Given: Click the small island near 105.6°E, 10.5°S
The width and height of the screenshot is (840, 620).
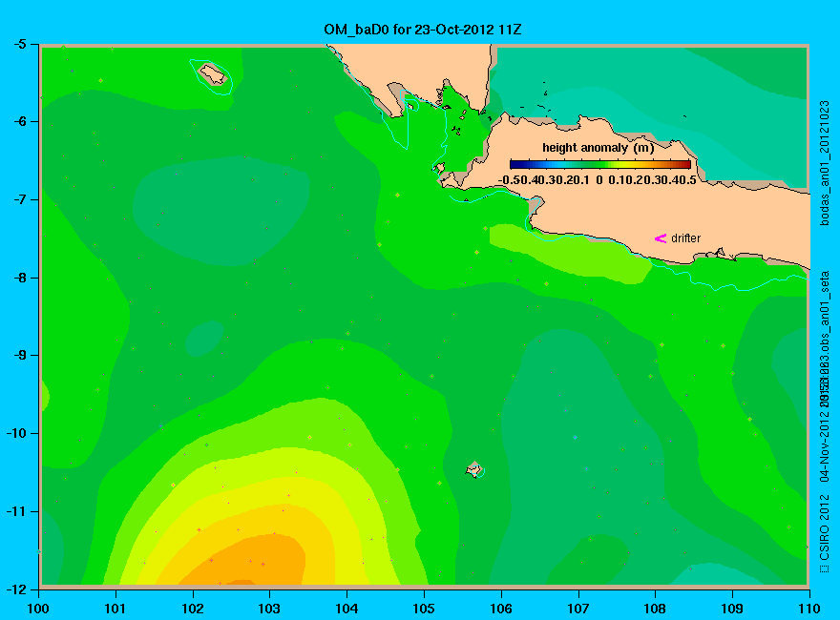Looking at the screenshot, I should (x=473, y=469).
